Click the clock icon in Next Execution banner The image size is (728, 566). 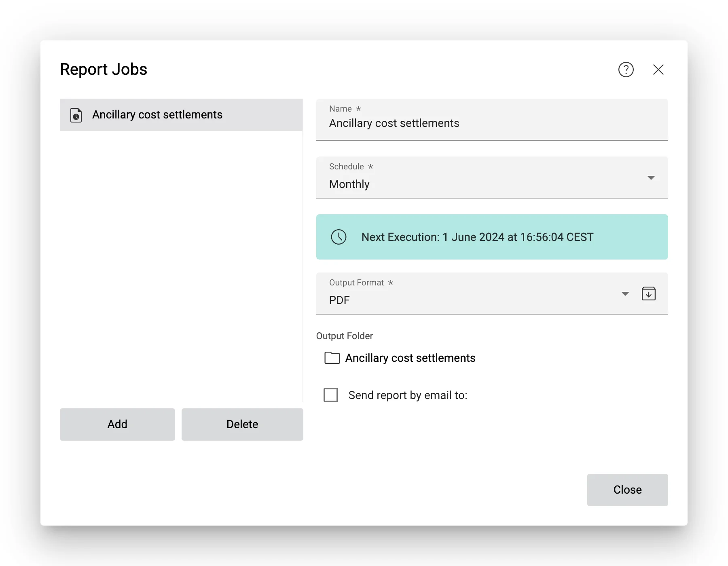coord(339,237)
